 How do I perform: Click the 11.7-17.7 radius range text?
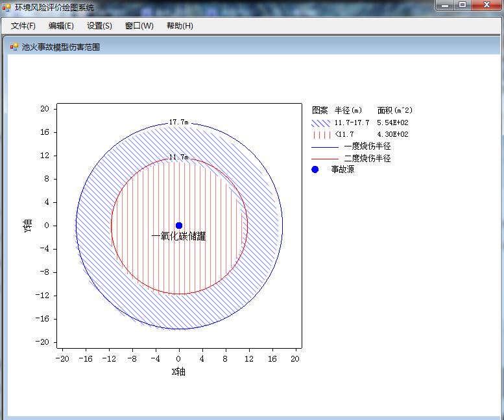[352, 122]
